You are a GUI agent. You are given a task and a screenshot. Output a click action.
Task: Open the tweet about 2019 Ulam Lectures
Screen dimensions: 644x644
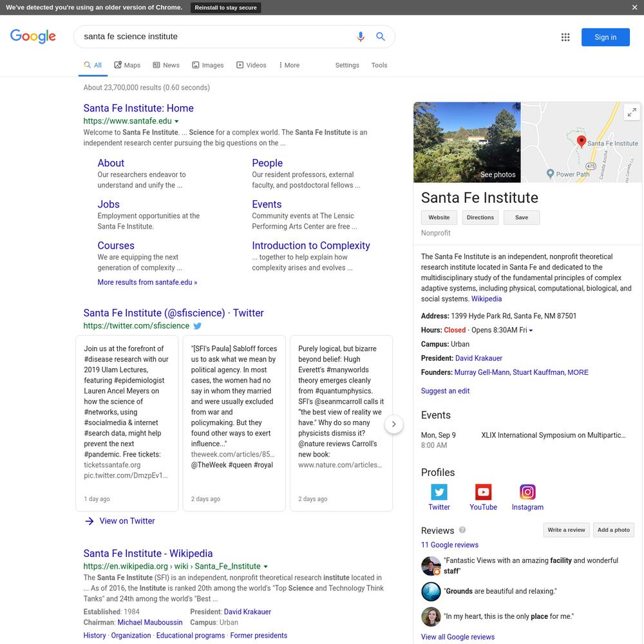[x=127, y=423]
